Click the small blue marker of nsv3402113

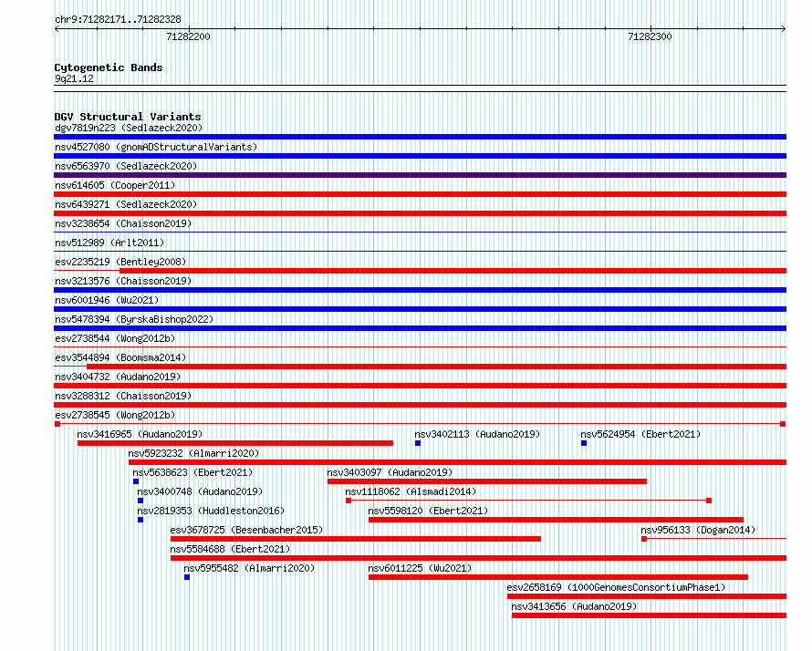tap(418, 443)
